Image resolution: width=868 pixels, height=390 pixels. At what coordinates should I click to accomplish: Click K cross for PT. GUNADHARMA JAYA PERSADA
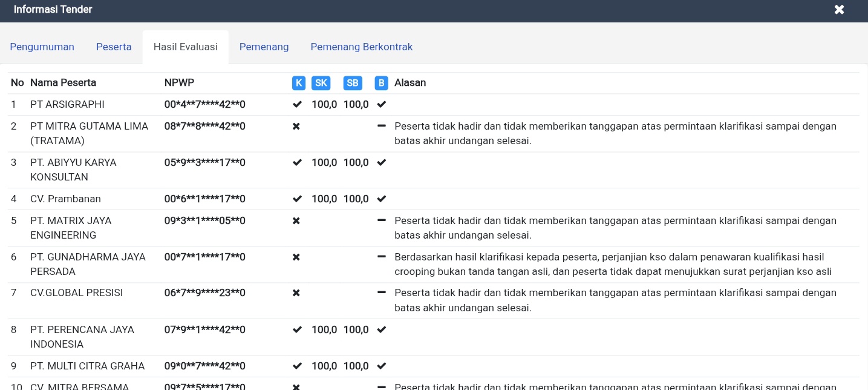[x=296, y=257]
